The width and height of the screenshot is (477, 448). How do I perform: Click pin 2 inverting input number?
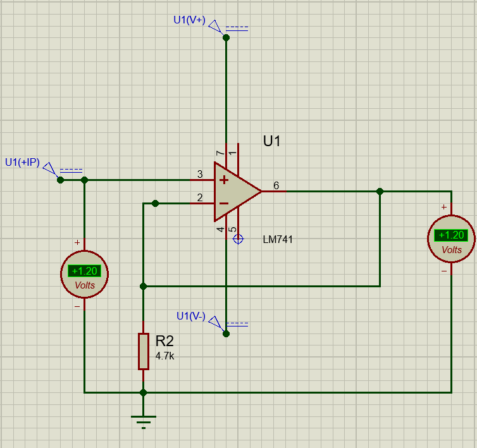(x=200, y=197)
